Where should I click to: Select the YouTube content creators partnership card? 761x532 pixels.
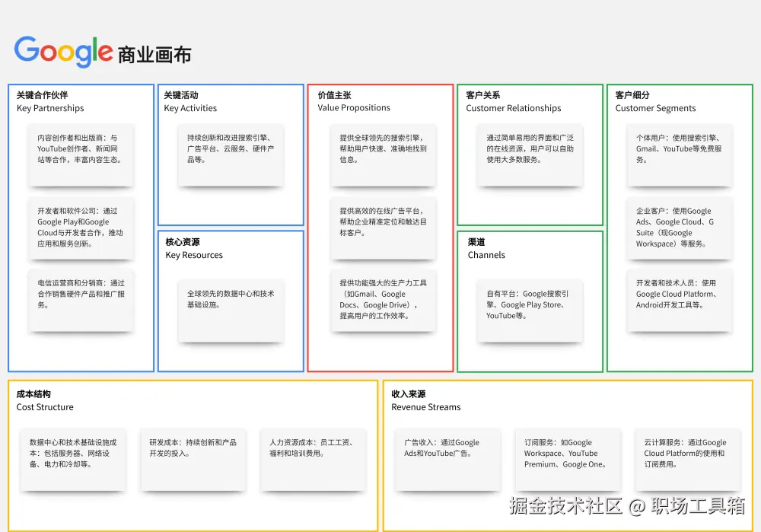point(80,154)
